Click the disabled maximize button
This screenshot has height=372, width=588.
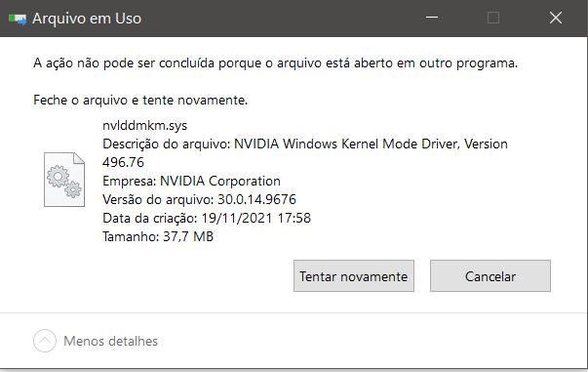(493, 18)
